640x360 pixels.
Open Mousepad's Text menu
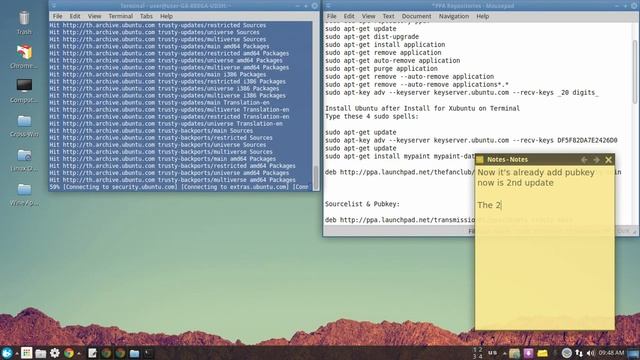click(388, 16)
